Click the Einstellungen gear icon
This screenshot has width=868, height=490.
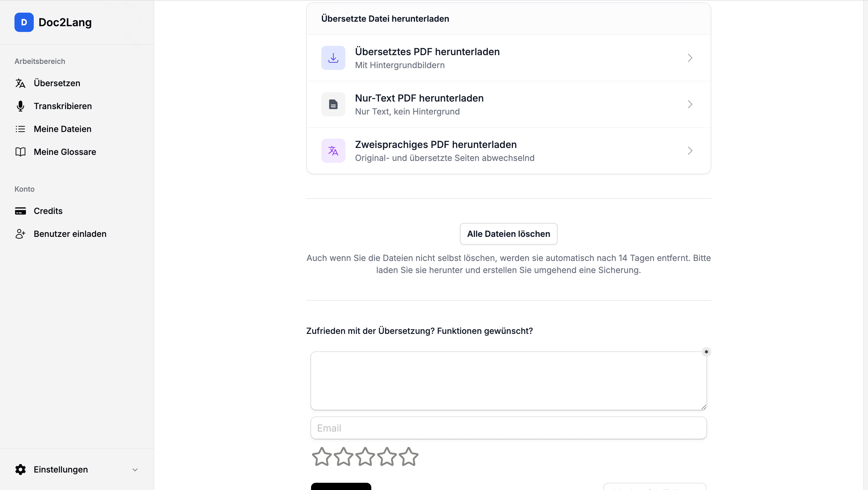(x=20, y=470)
